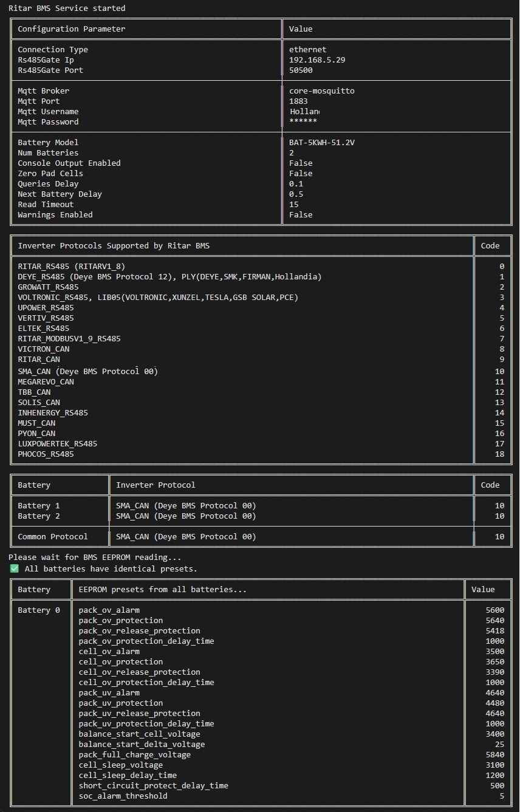Screen dimensions: 520x812
Task: Click the pack_ov_release_protection value 5418
Action: click(495, 631)
